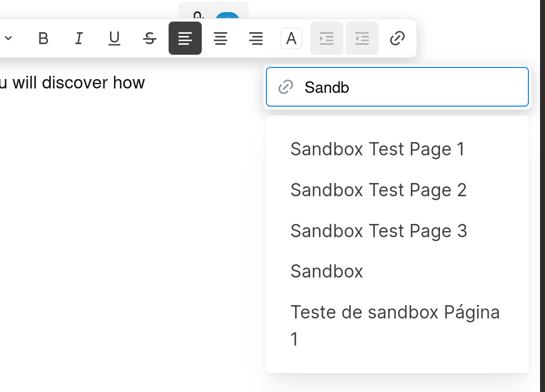545x392 pixels.
Task: Apply strikethrough formatting
Action: tap(150, 38)
